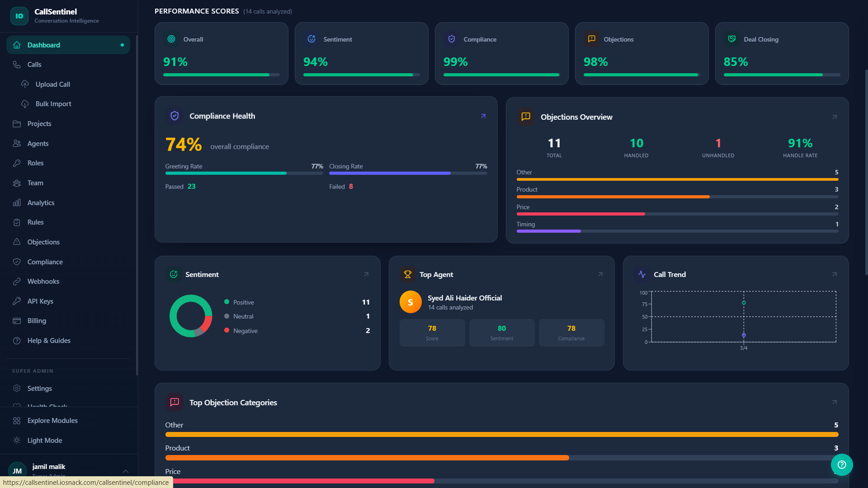Click the Compliance shield icon in sidebar
Image resolution: width=868 pixels, height=488 pixels.
[x=17, y=262]
